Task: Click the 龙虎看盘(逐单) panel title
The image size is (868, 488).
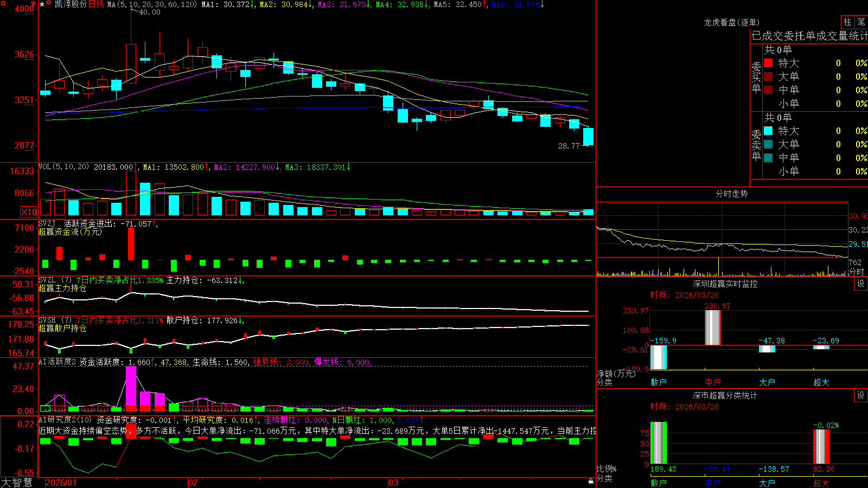Action: pyautogui.click(x=732, y=22)
